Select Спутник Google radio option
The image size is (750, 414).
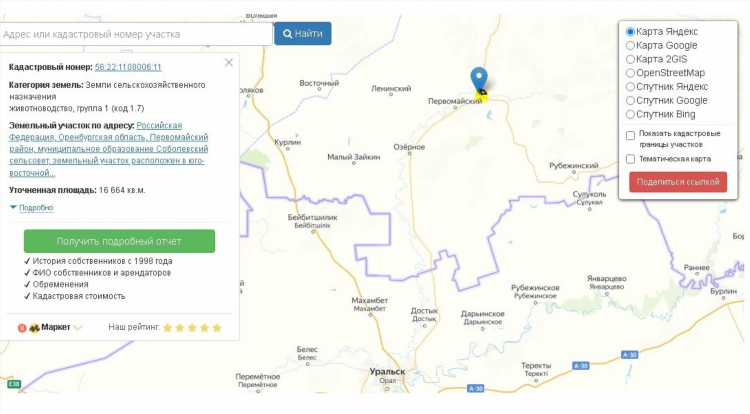click(x=630, y=101)
